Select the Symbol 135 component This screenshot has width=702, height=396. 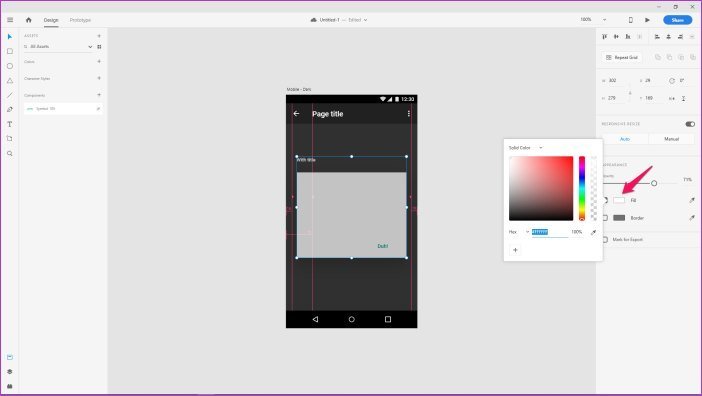[x=63, y=109]
